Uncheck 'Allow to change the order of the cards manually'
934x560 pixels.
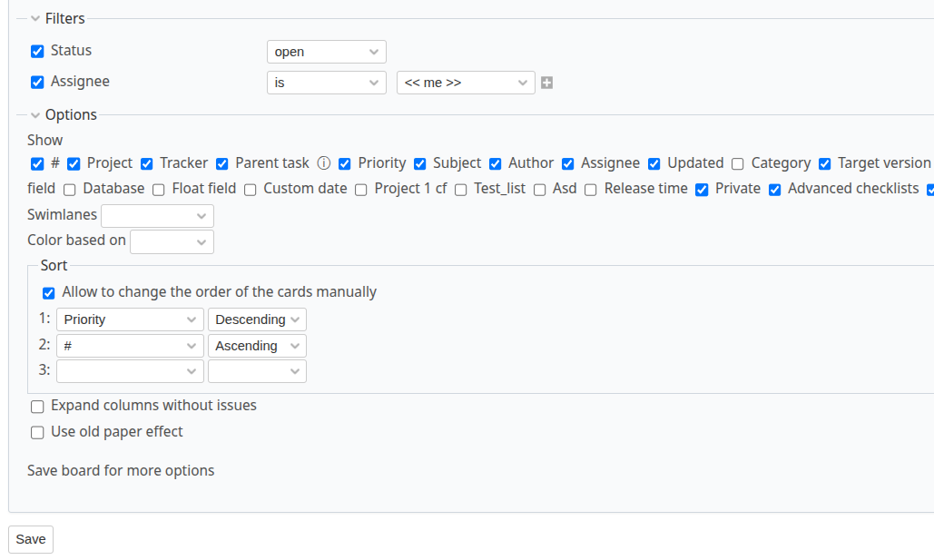click(x=48, y=292)
